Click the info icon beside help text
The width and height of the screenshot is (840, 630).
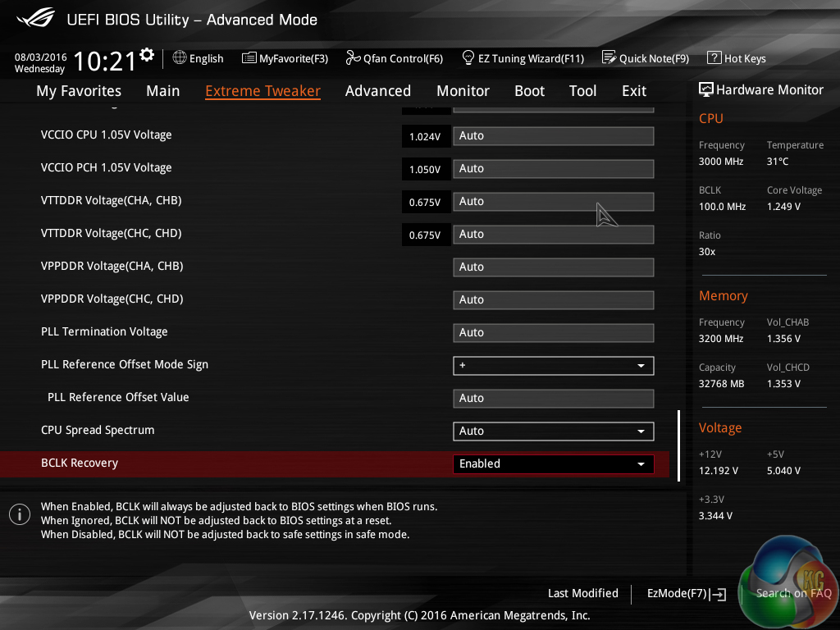20,514
